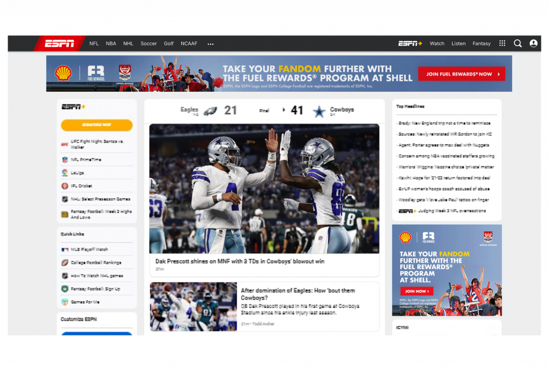Open the NFL menu in navigation
Viewport: 549px width, 392px height.
[94, 43]
